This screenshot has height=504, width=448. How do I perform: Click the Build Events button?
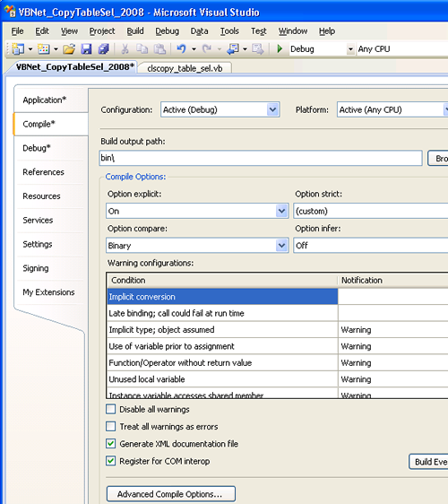pyautogui.click(x=428, y=462)
